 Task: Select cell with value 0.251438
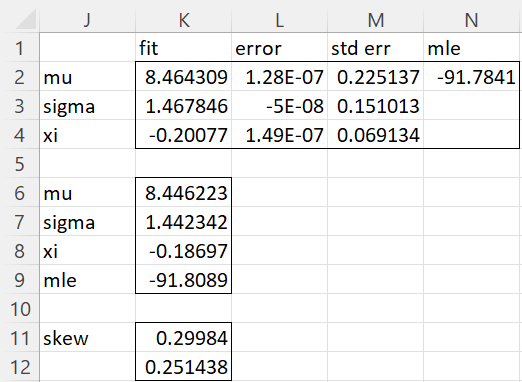coord(184,366)
